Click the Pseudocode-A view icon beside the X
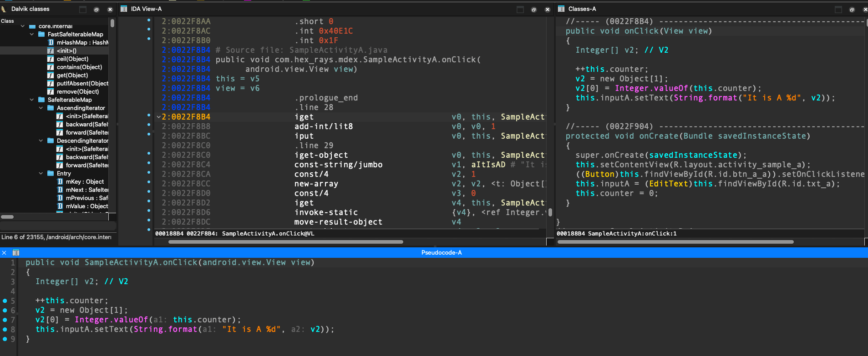 pyautogui.click(x=16, y=253)
